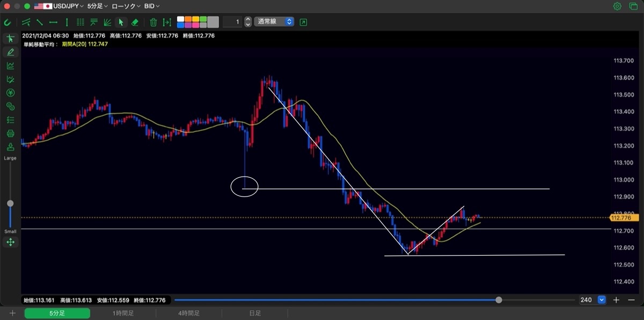Activate the arrow pointer selection tool
The width and height of the screenshot is (644, 320).
pyautogui.click(x=121, y=22)
